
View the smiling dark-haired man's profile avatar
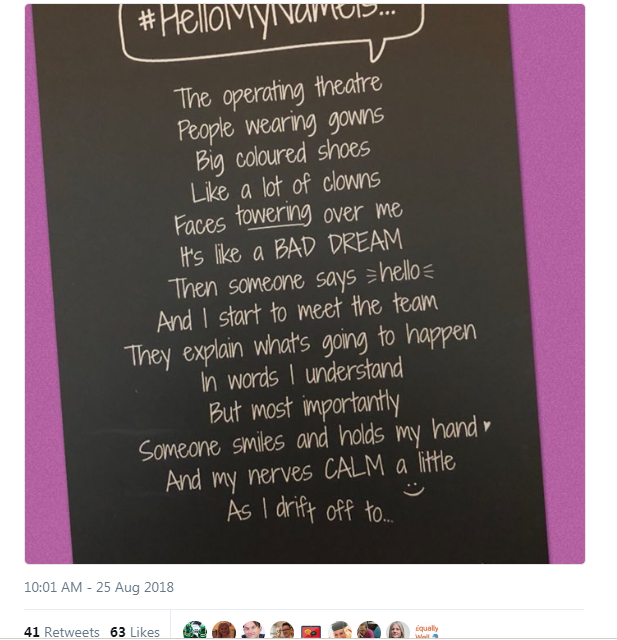click(x=253, y=631)
